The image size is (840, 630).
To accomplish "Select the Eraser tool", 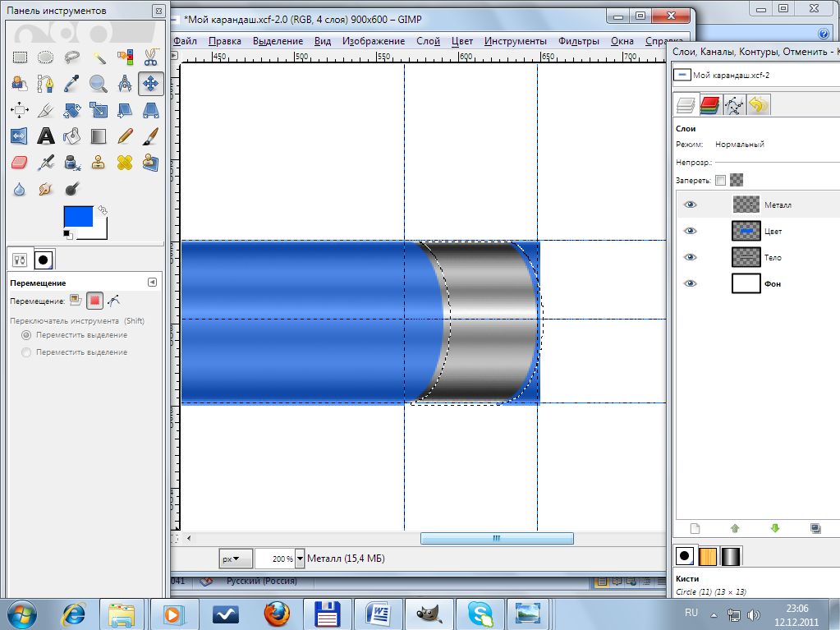I will click(x=20, y=163).
